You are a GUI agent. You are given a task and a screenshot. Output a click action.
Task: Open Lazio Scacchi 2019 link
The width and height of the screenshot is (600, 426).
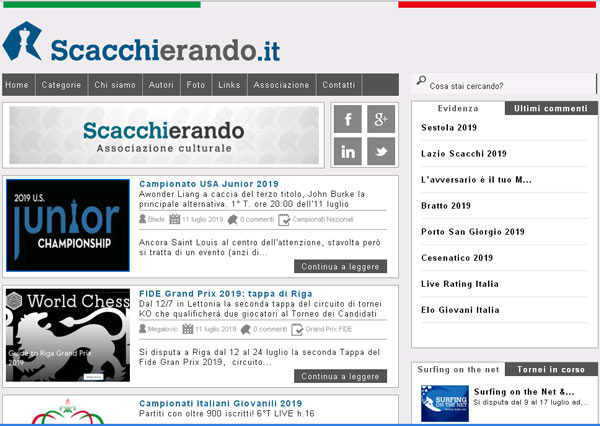[464, 153]
